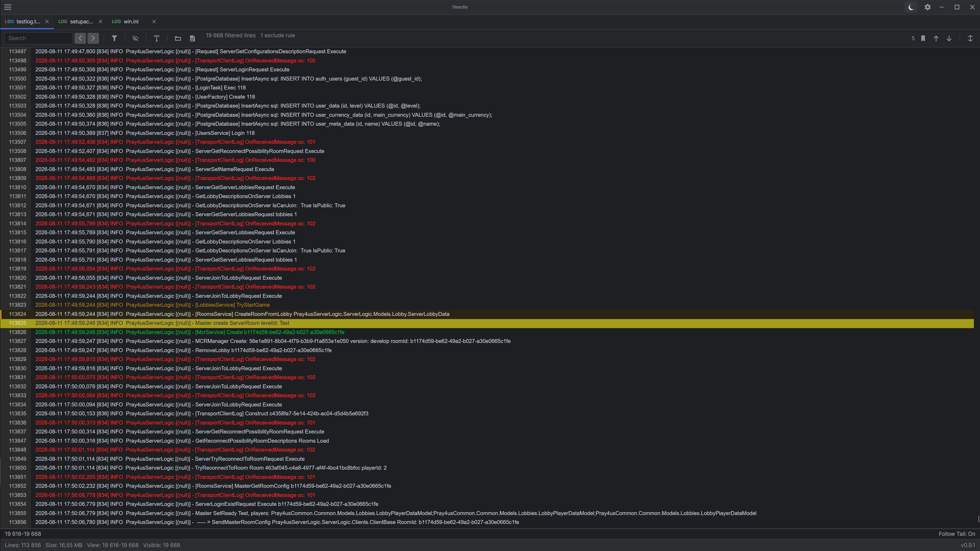Select line 113855 Master SetReady Test
Image resolution: width=980 pixels, height=551 pixels.
coord(487,513)
